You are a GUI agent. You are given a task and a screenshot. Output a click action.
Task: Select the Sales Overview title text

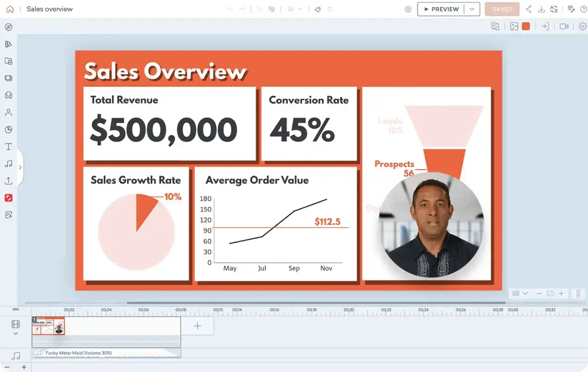pyautogui.click(x=165, y=72)
